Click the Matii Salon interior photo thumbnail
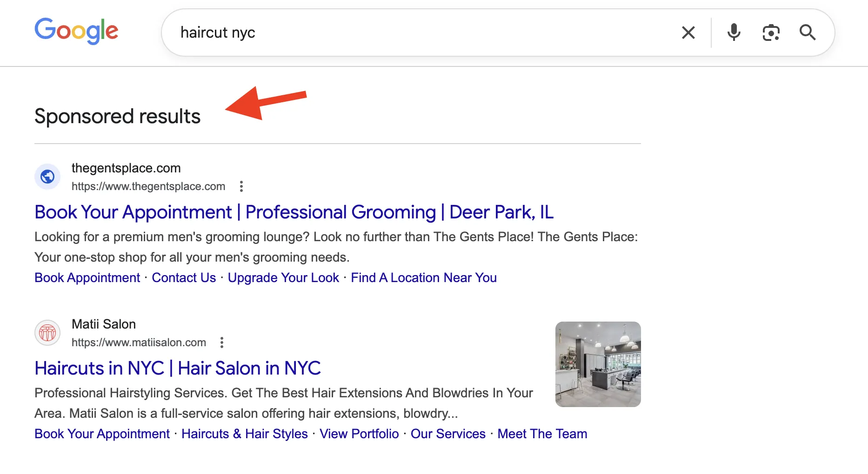Viewport: 868px width, 474px height. (598, 364)
